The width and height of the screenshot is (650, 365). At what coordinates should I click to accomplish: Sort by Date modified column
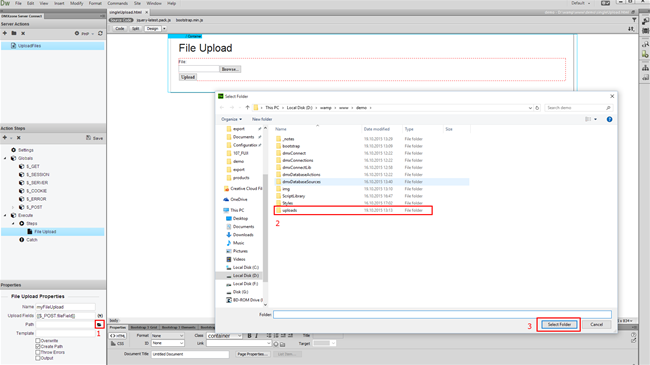point(377,129)
